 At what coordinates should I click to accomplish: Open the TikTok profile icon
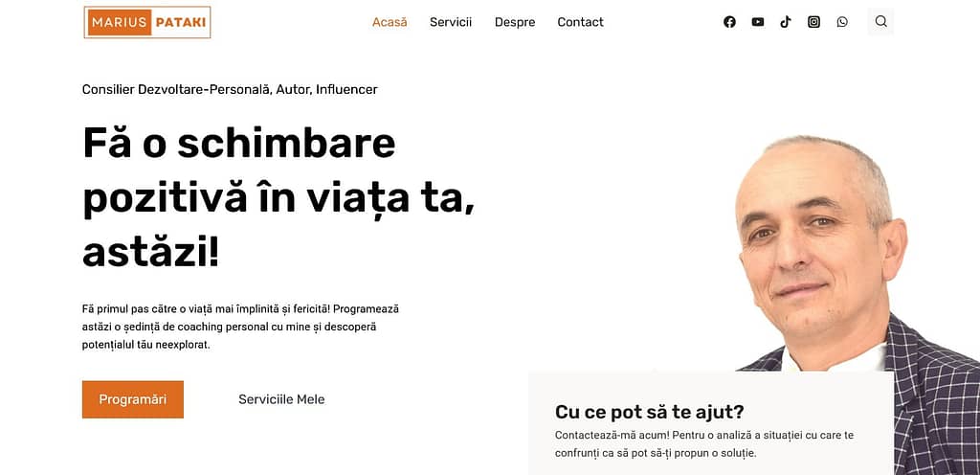click(x=786, y=22)
